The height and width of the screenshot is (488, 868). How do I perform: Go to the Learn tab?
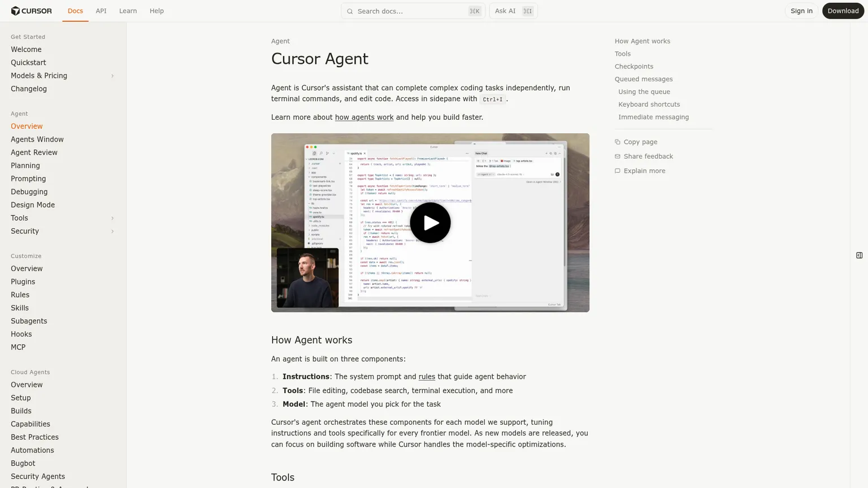click(x=128, y=11)
